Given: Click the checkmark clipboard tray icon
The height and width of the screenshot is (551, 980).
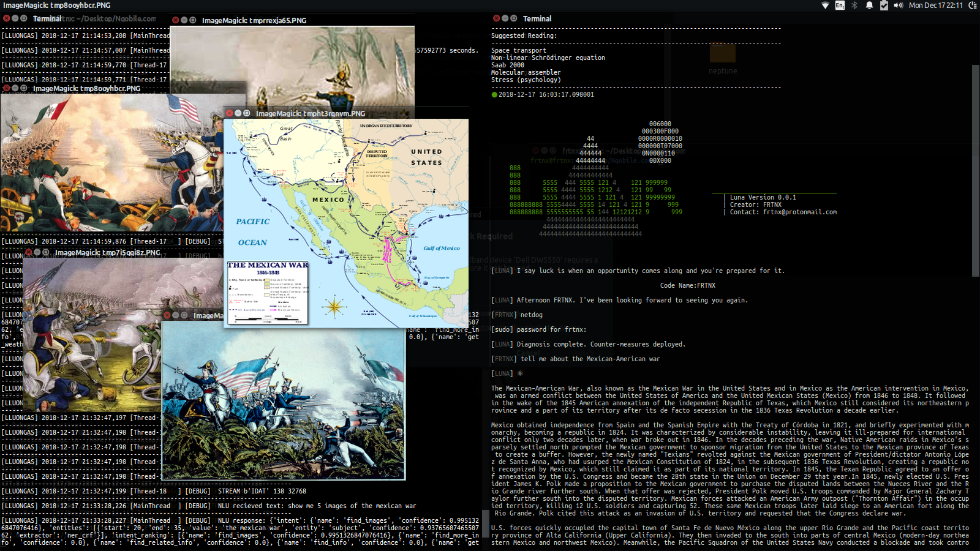Looking at the screenshot, I should [884, 6].
